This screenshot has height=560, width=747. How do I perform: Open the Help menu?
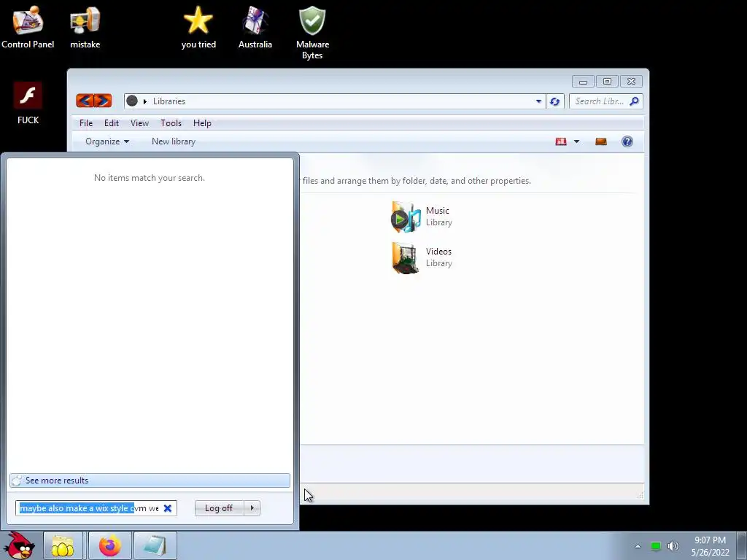(202, 122)
